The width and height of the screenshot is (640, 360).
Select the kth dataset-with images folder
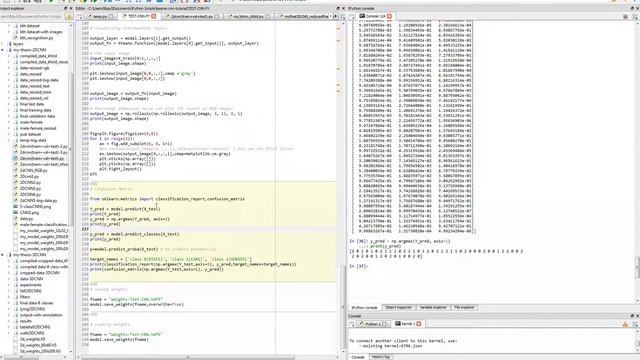point(41,31)
